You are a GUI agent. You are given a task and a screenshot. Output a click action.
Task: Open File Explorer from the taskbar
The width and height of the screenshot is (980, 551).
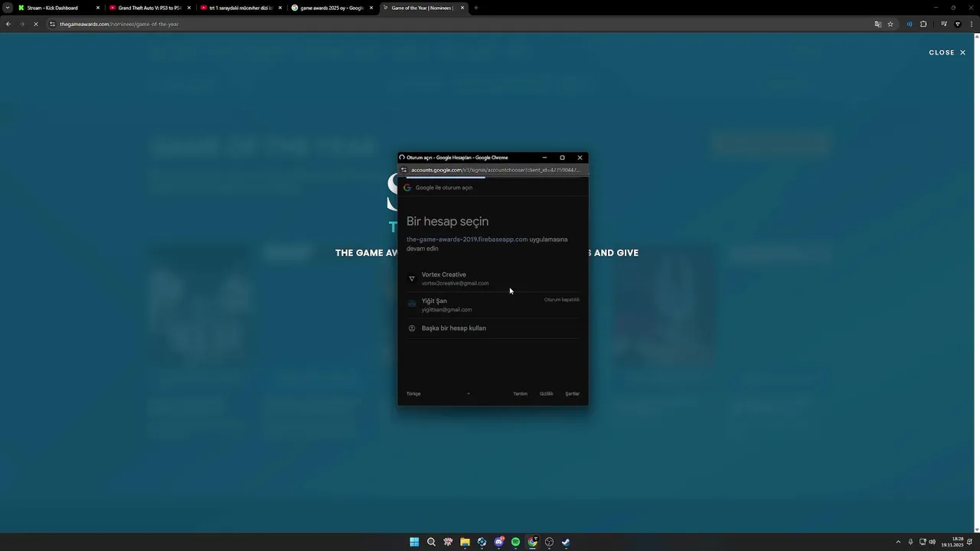[x=465, y=542]
